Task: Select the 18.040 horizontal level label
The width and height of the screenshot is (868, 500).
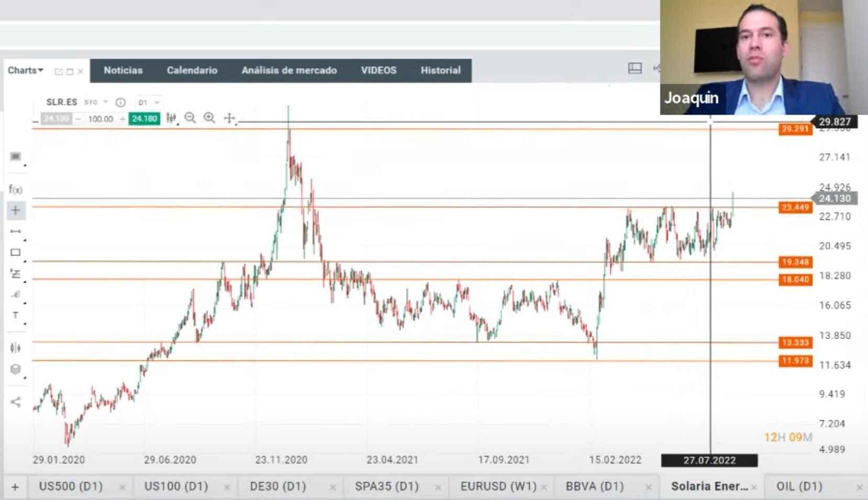Action: 795,280
